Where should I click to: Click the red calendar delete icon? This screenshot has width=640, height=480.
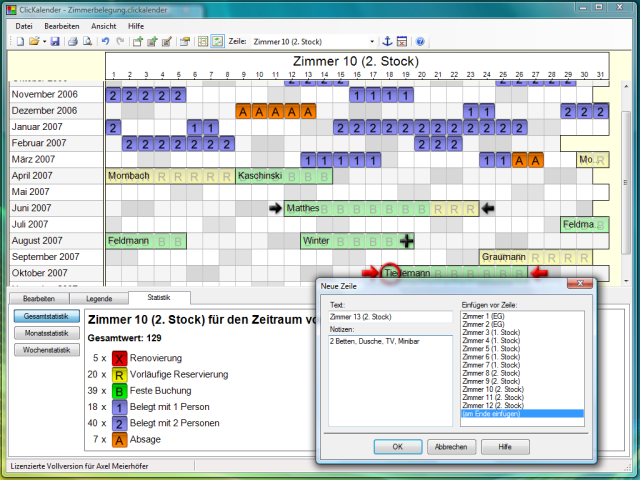401,42
